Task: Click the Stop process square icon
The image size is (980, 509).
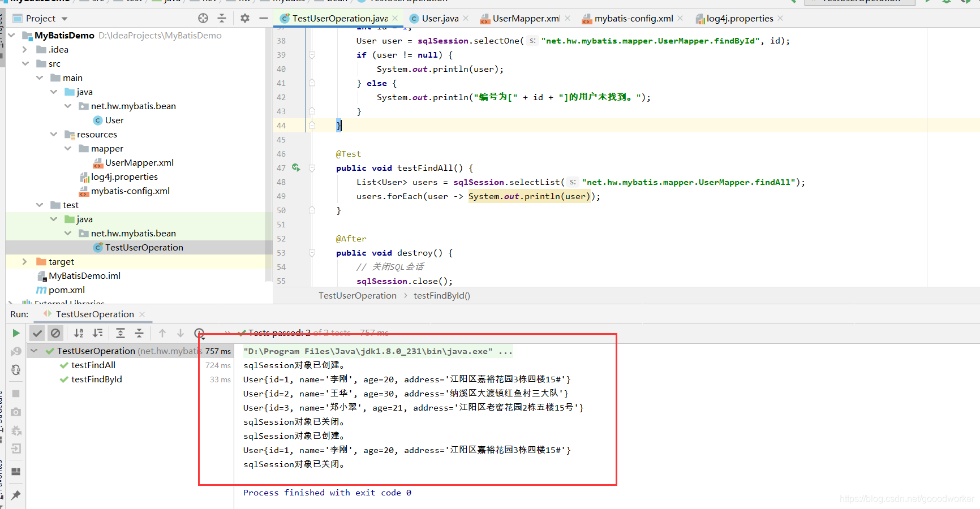Action: (16, 394)
